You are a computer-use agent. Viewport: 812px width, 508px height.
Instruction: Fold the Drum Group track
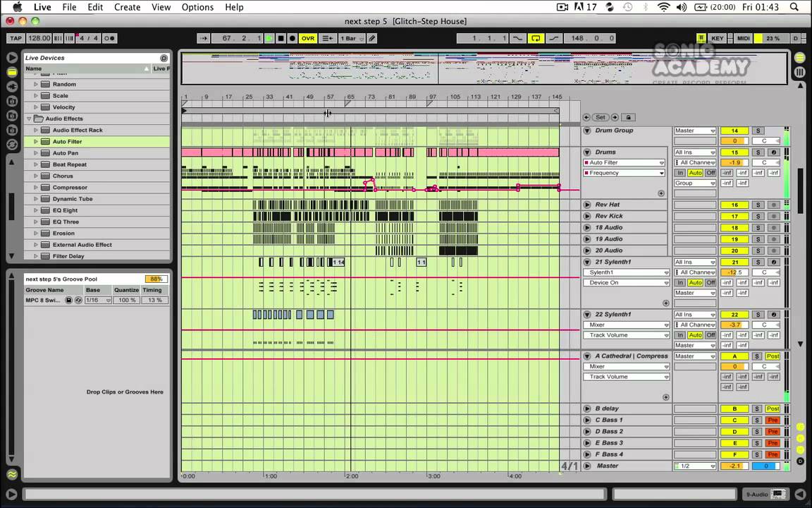pos(587,131)
